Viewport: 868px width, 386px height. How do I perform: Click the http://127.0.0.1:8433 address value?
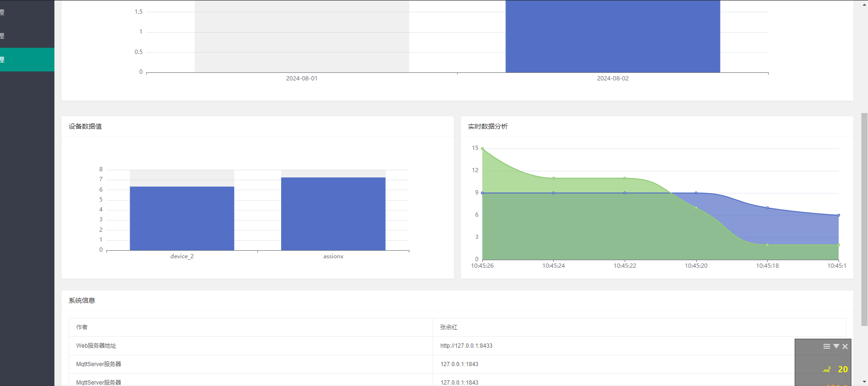pyautogui.click(x=466, y=346)
